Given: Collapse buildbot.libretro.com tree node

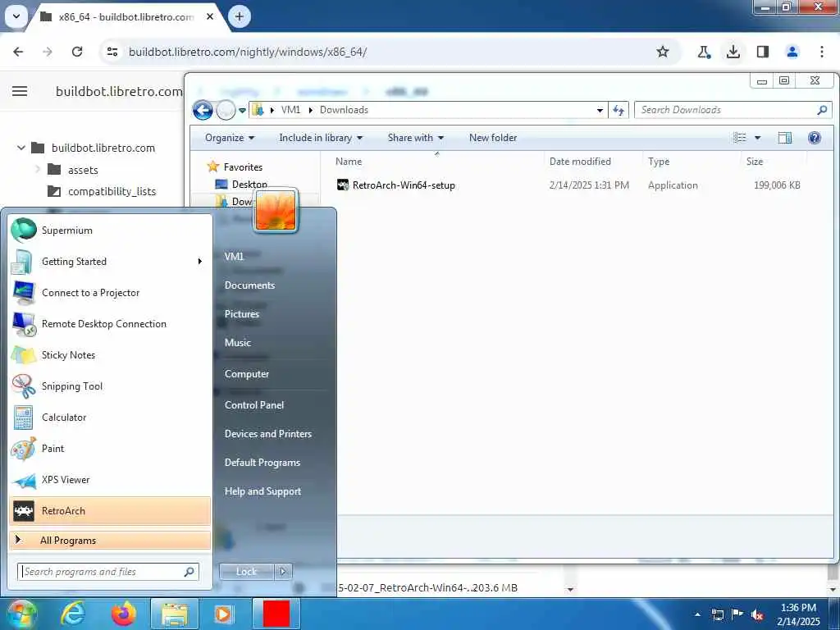Looking at the screenshot, I should pyautogui.click(x=21, y=148).
